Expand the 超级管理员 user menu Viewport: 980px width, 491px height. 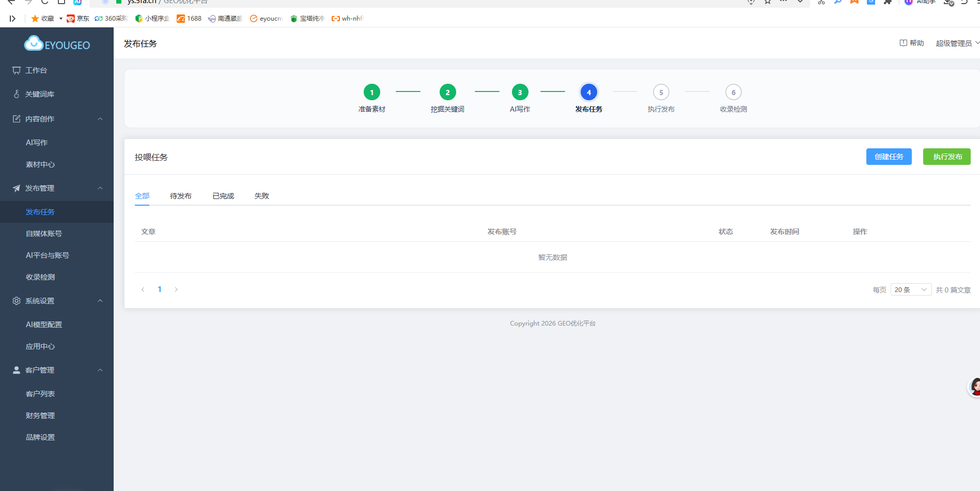[x=957, y=43]
